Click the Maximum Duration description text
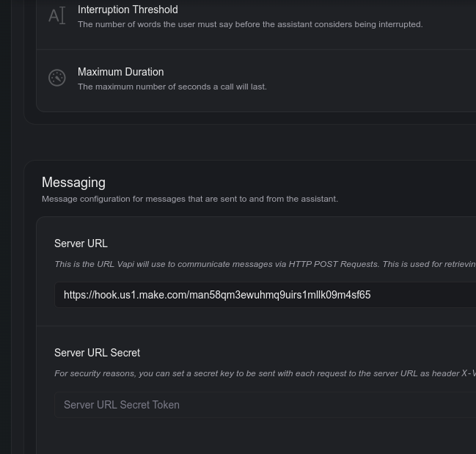 pos(172,87)
